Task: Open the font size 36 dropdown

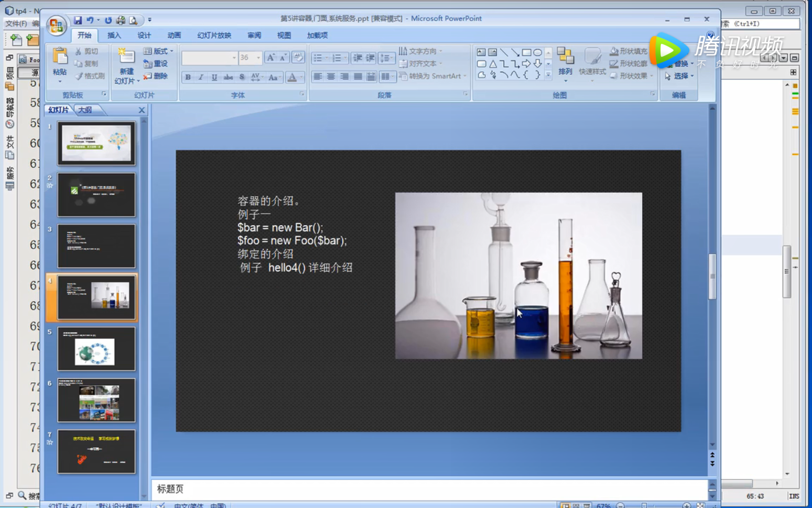Action: 259,58
